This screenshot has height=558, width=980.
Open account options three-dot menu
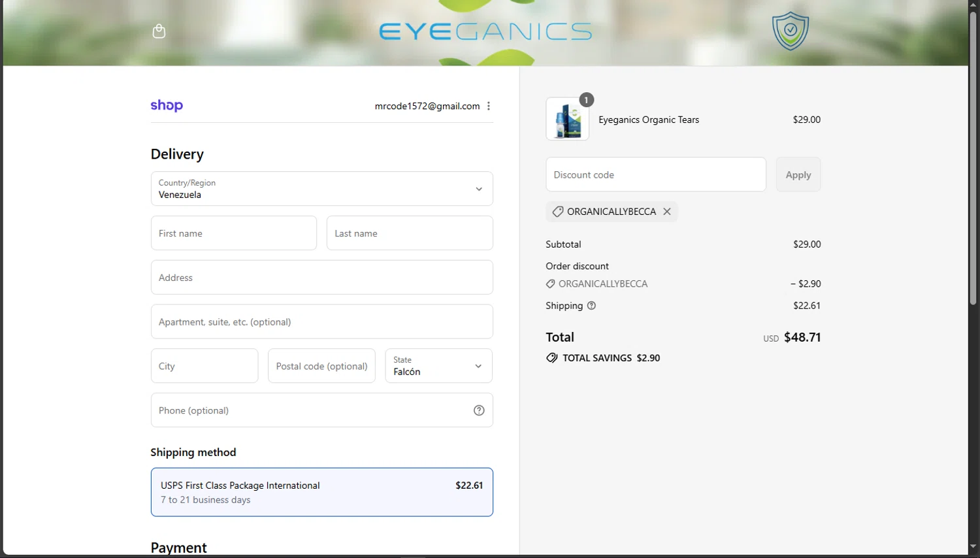tap(488, 106)
